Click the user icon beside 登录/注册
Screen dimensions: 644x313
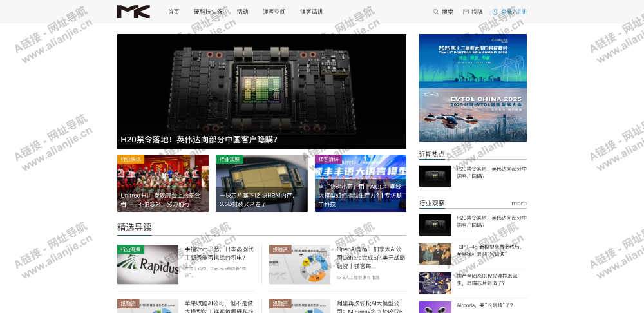[x=495, y=12]
